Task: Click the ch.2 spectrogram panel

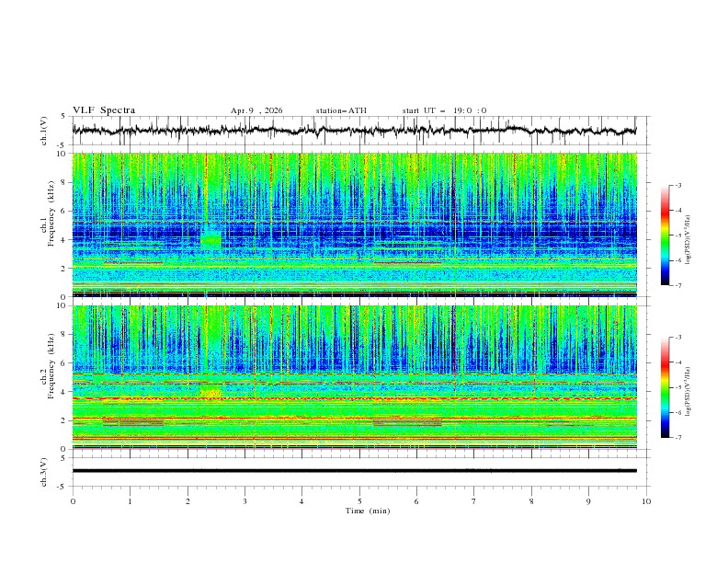Action: (354, 377)
